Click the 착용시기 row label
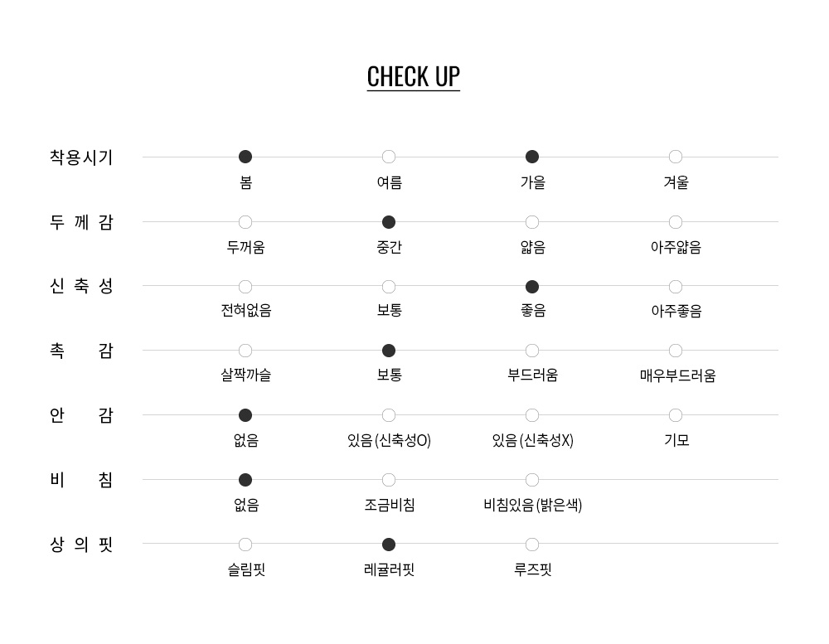The height and width of the screenshot is (644, 829). coord(81,157)
